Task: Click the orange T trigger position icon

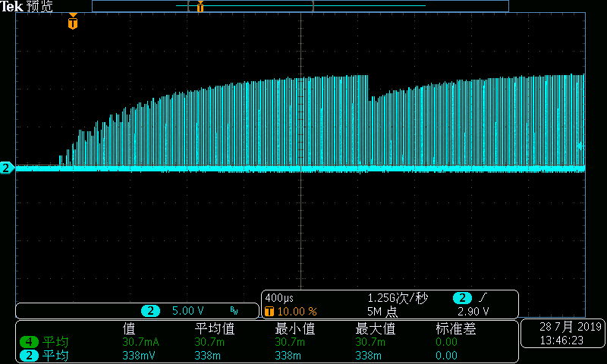Action: [x=269, y=312]
